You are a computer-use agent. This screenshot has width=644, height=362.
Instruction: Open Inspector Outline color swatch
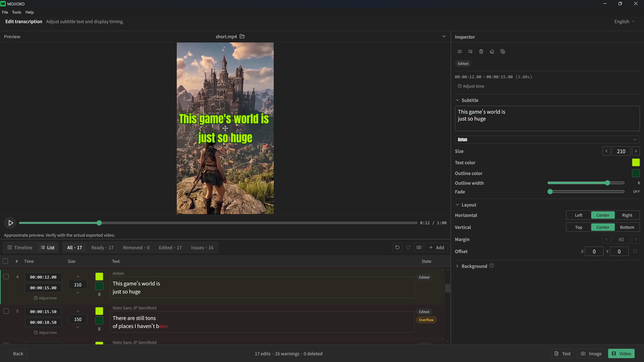coord(636,173)
